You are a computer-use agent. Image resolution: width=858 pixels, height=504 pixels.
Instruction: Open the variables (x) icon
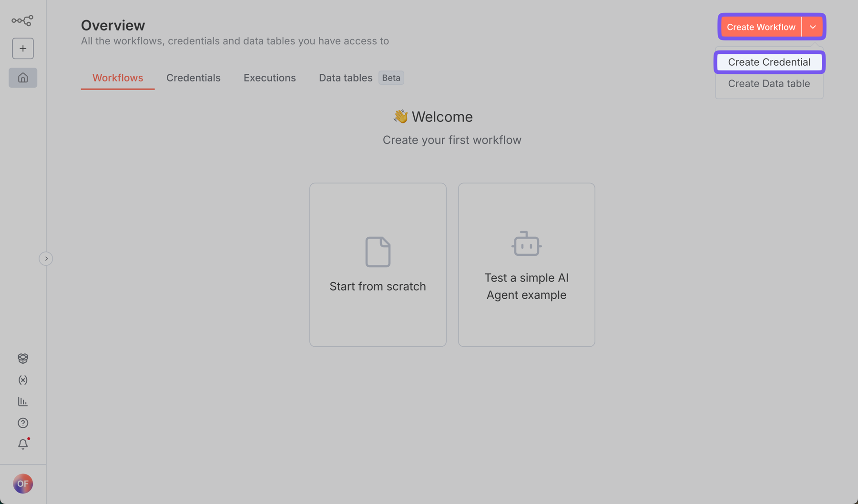coord(23,380)
